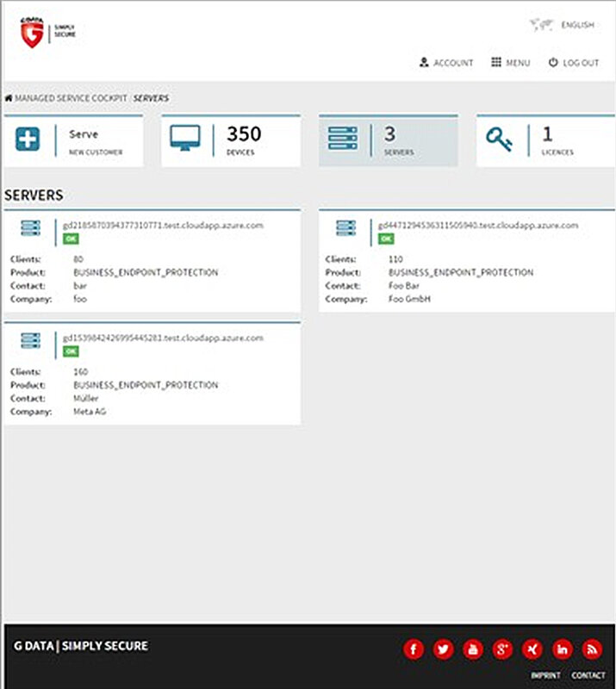
Task: Open the Facebook social icon in footer
Action: (x=414, y=649)
